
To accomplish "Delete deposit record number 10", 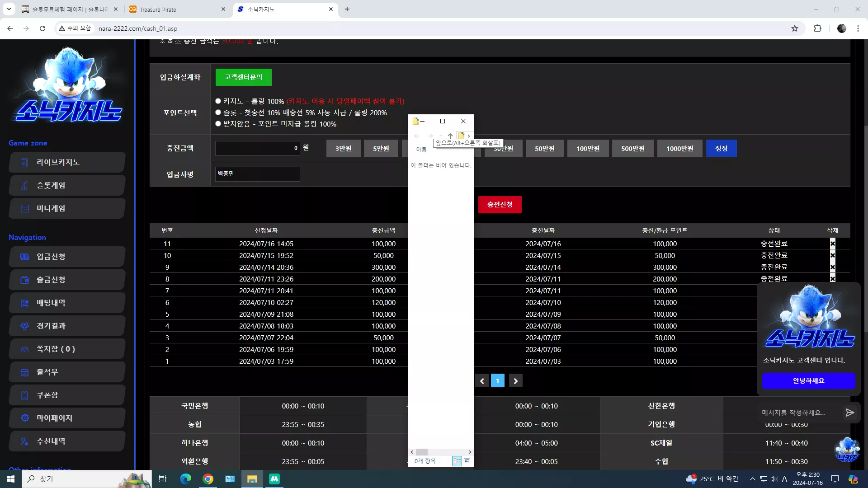I will 833,255.
